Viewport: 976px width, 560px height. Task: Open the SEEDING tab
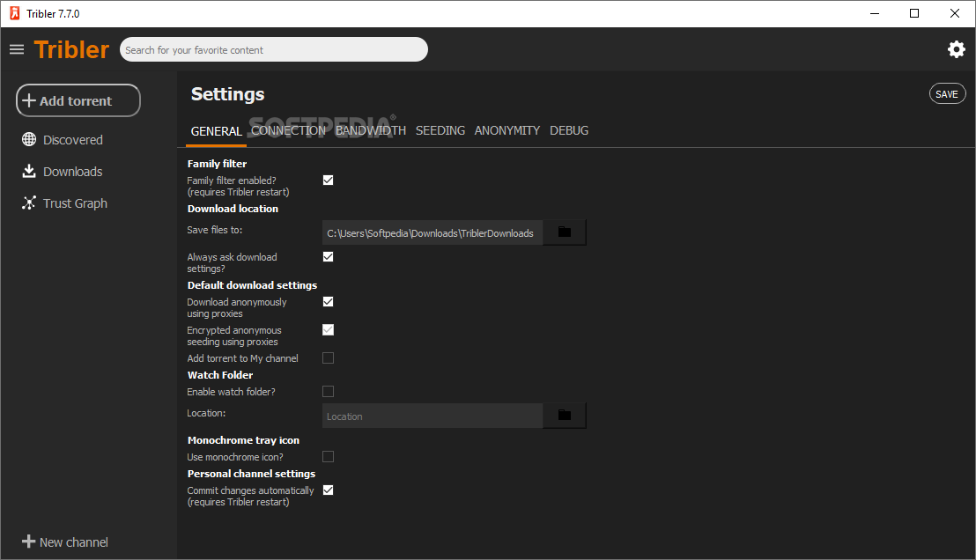(440, 130)
